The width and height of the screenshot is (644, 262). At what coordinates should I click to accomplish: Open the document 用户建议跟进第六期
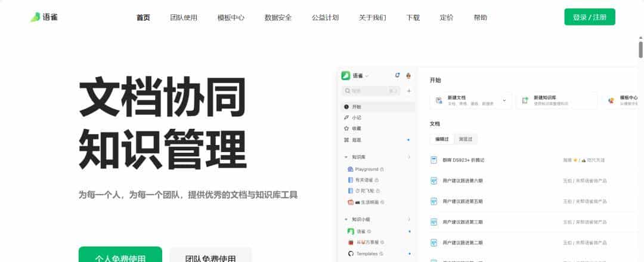click(x=463, y=181)
